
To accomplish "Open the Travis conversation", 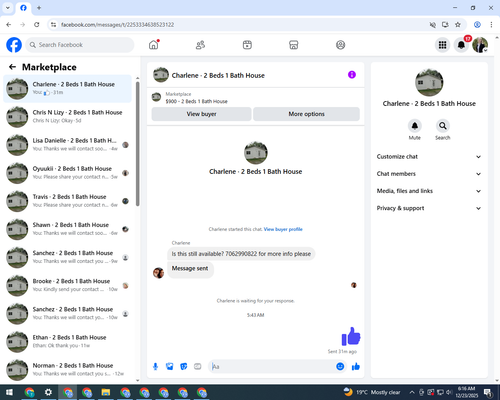I will coord(67,201).
